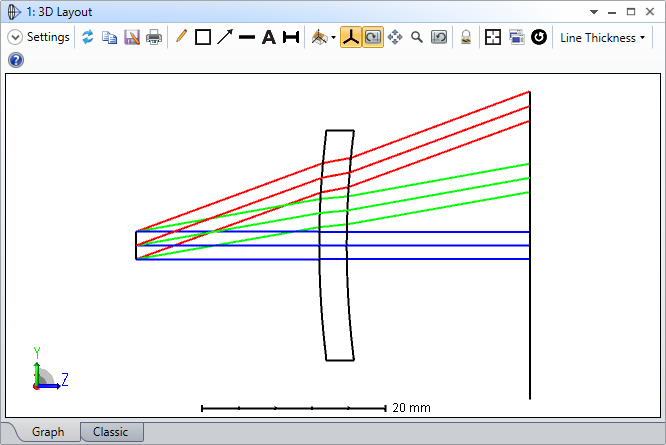This screenshot has width=666, height=445.
Task: Toggle the coordinate axes triad display
Action: (x=351, y=37)
